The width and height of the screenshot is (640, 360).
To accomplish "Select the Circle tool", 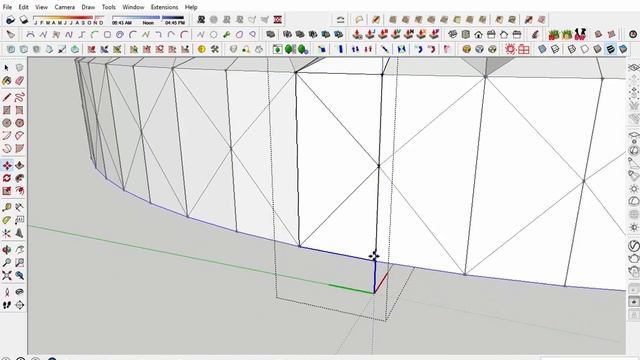I will point(7,122).
